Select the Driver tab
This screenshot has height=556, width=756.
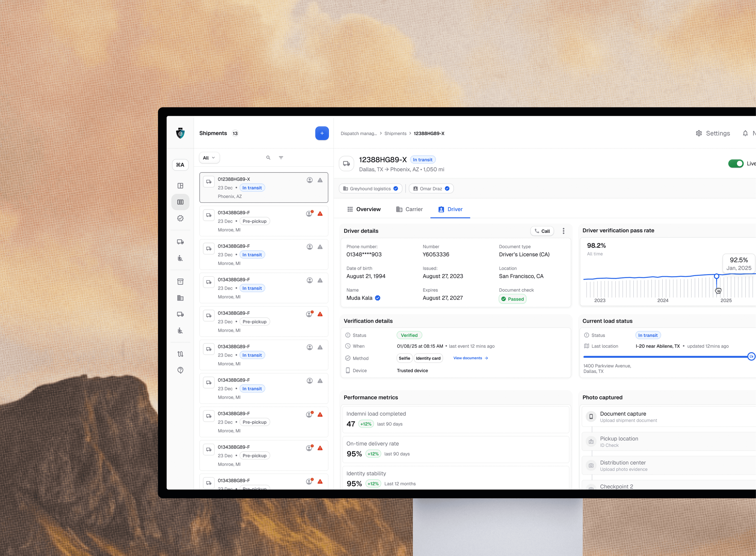[x=450, y=209]
